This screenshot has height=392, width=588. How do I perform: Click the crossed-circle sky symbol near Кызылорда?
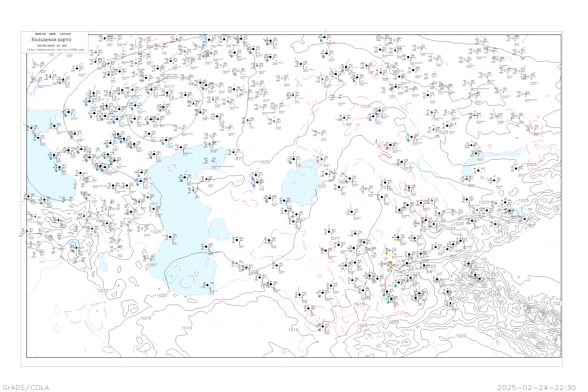[x=366, y=189]
